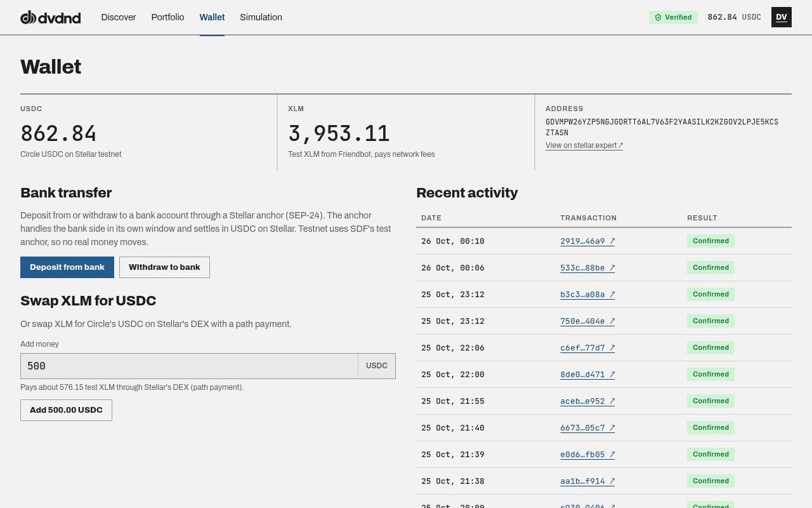Open transaction 533c…88be link

click(587, 268)
